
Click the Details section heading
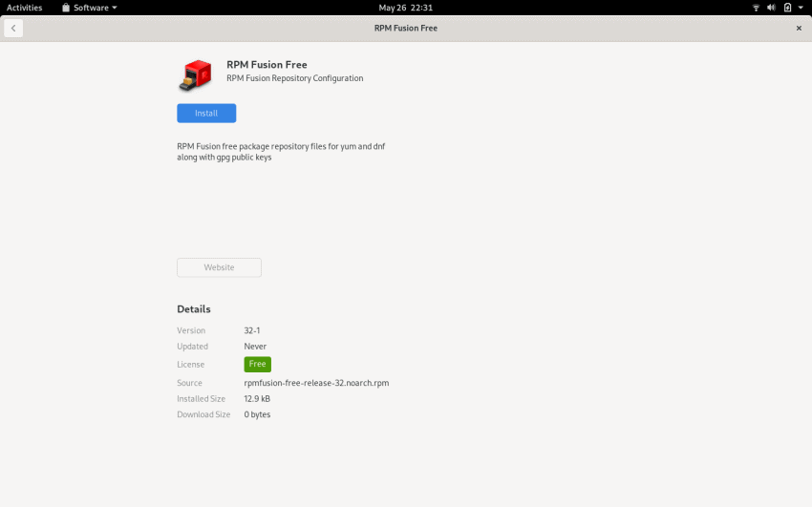click(194, 309)
